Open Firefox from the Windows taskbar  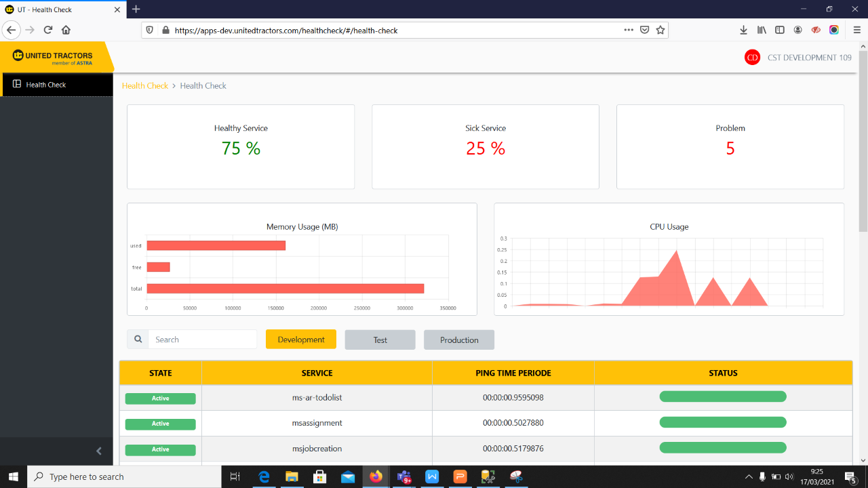coord(376,476)
